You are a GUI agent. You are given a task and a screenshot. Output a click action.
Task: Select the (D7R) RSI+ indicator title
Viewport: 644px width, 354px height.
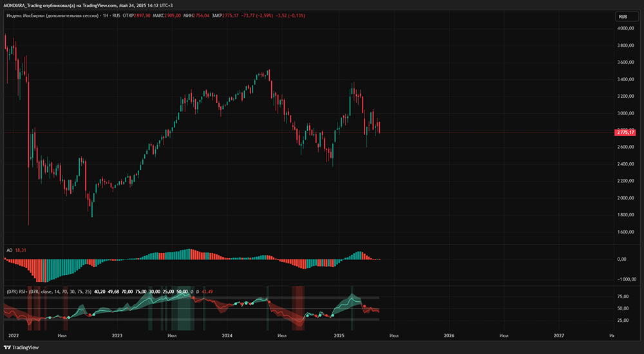coord(49,292)
